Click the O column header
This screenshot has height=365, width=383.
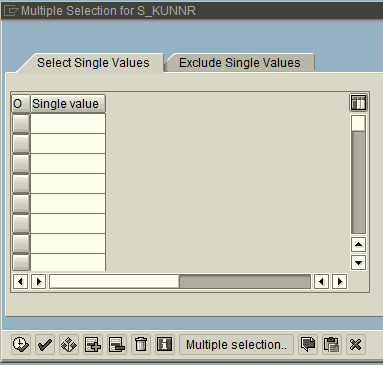click(21, 104)
